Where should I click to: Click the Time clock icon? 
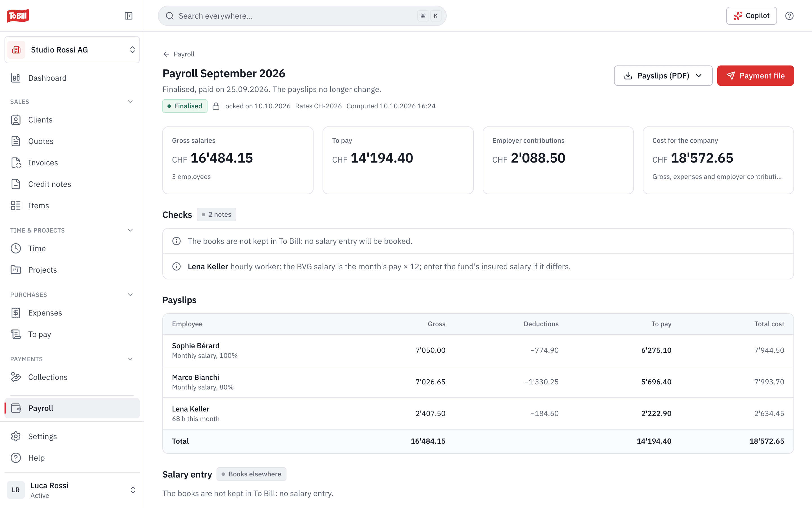click(16, 248)
